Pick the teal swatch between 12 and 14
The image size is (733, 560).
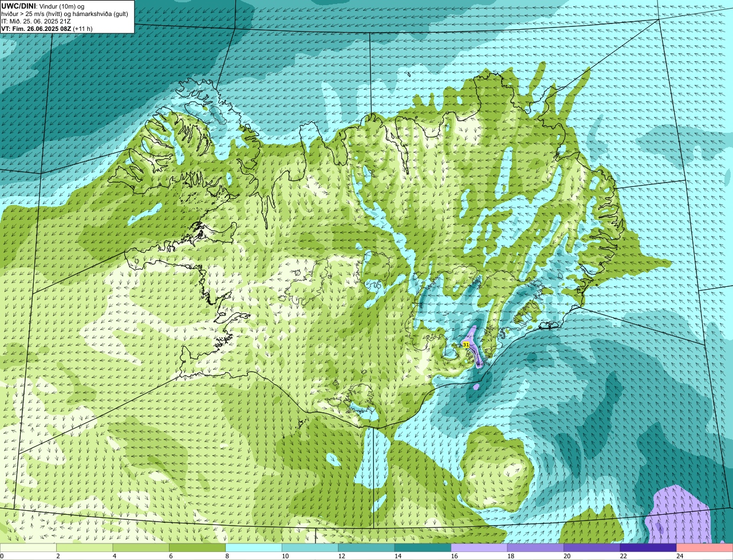pos(366,547)
